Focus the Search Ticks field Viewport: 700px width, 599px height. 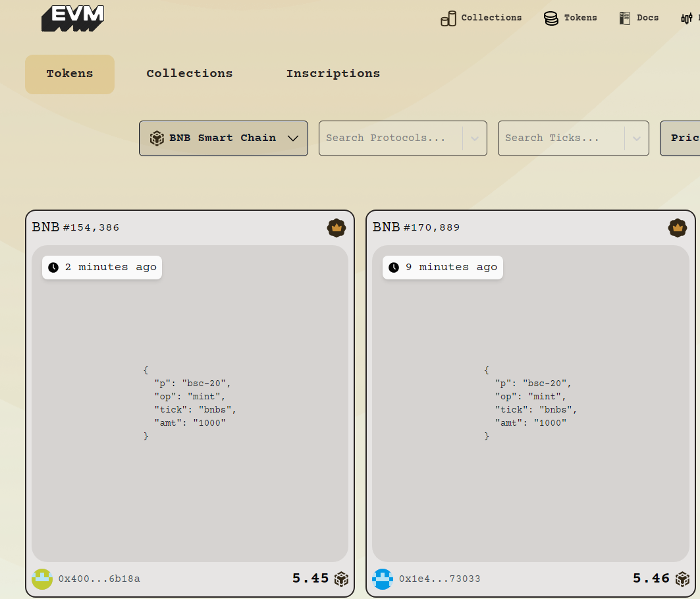tap(573, 138)
